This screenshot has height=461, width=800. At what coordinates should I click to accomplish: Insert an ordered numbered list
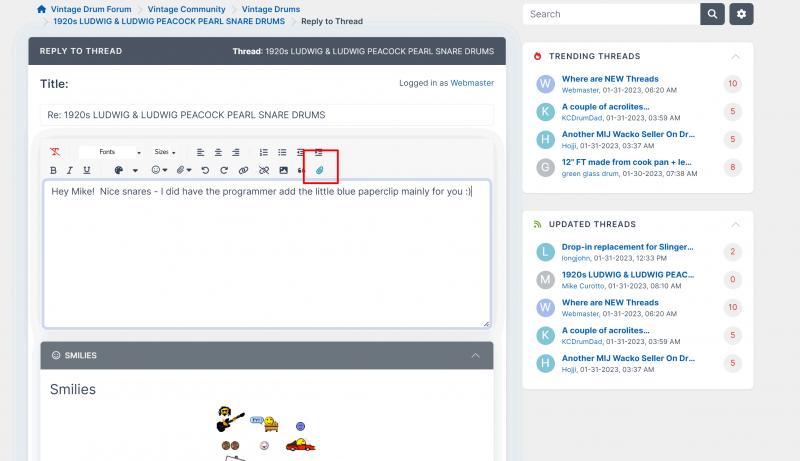pyautogui.click(x=264, y=152)
